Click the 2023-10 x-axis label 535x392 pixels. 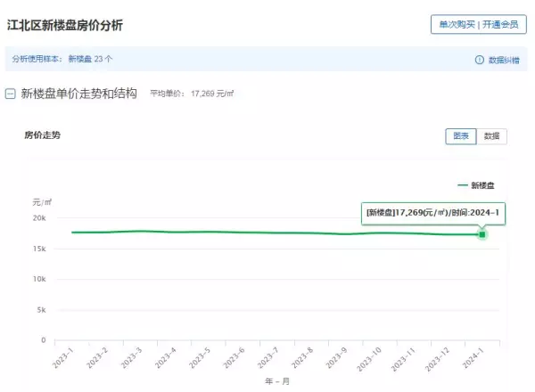(369, 359)
